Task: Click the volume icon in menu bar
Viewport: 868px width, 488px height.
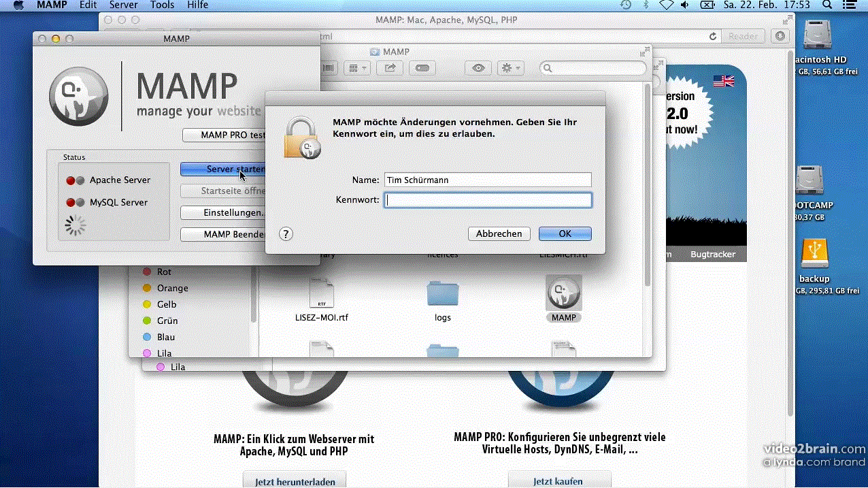Action: [685, 5]
